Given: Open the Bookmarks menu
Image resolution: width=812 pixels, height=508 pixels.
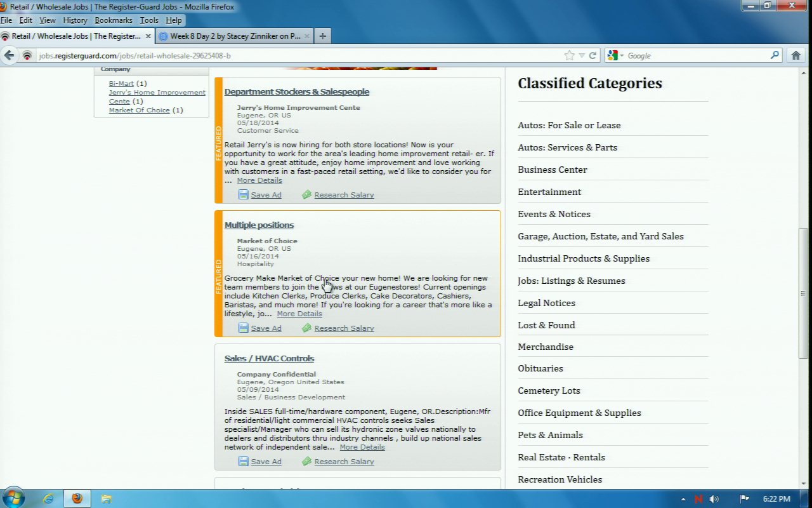Looking at the screenshot, I should tap(114, 20).
